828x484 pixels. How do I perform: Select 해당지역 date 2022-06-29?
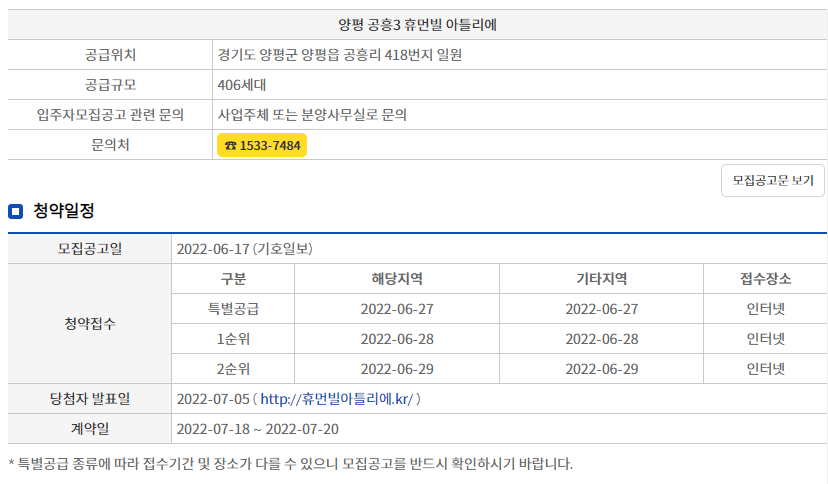(x=397, y=369)
